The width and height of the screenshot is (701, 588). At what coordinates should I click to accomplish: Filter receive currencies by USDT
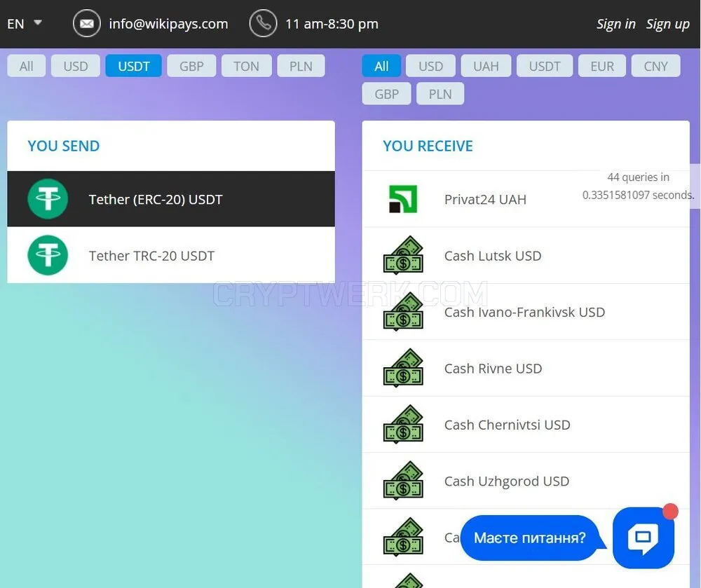point(545,66)
